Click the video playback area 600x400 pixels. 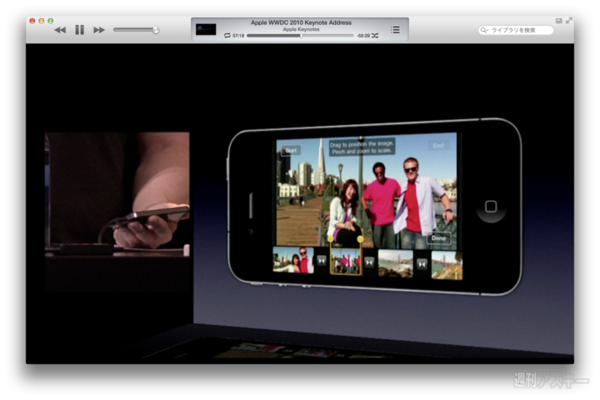coord(300,204)
